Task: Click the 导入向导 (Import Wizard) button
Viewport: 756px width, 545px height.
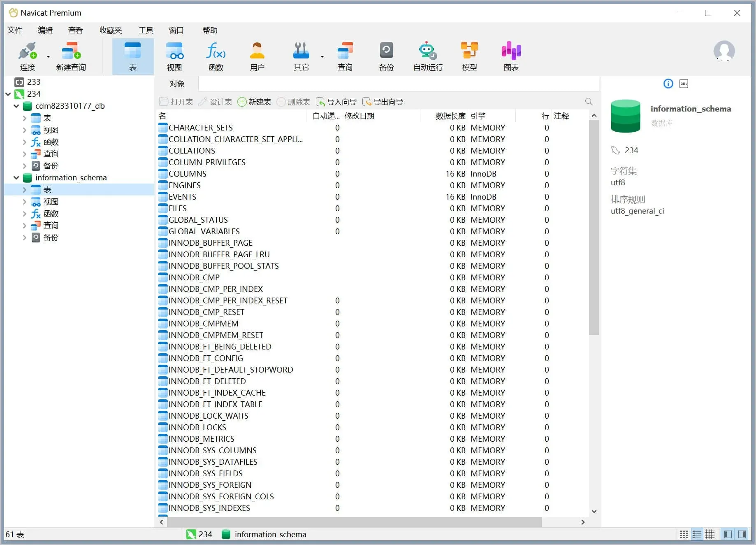Action: click(x=336, y=102)
